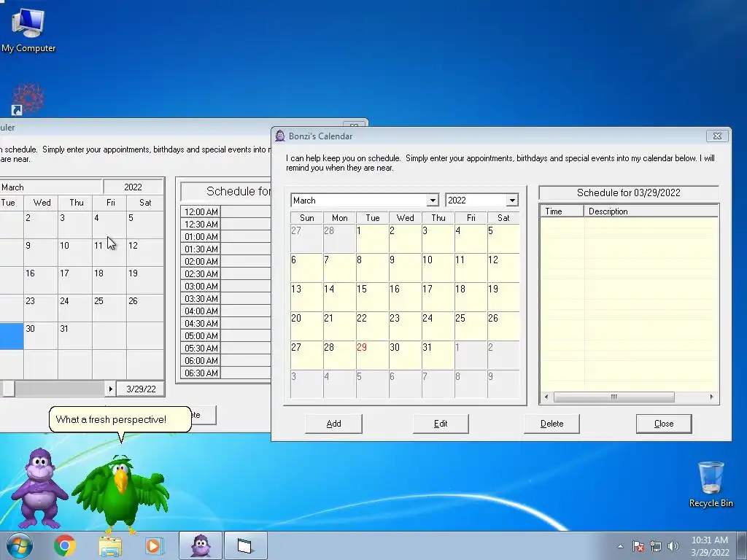This screenshot has width=747, height=560.
Task: Switch to the white window taskbar button
Action: click(x=245, y=545)
